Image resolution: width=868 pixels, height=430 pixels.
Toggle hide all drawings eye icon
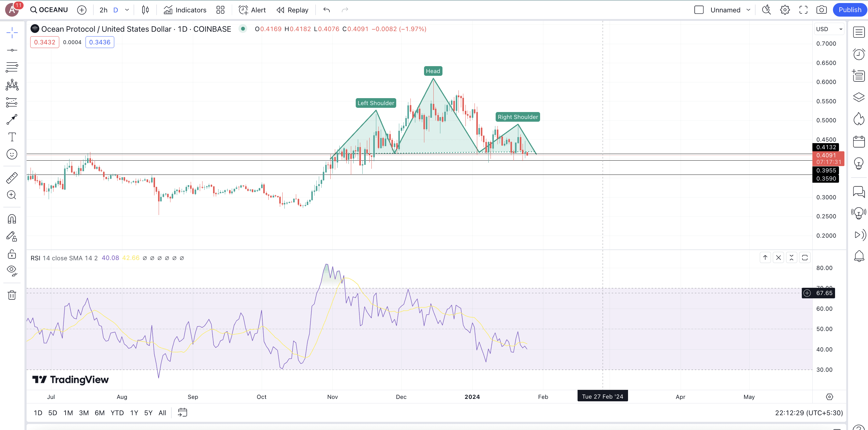[12, 270]
